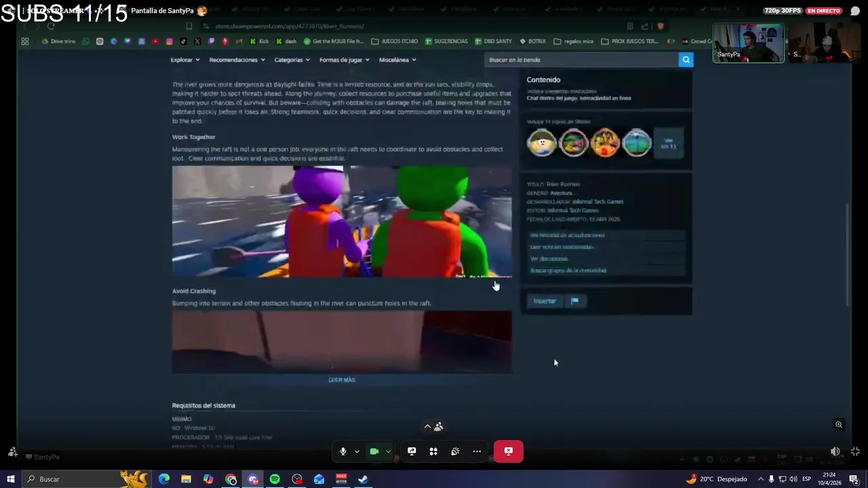Open Spotify from taskbar
Screen dimensions: 868x488
(275, 479)
